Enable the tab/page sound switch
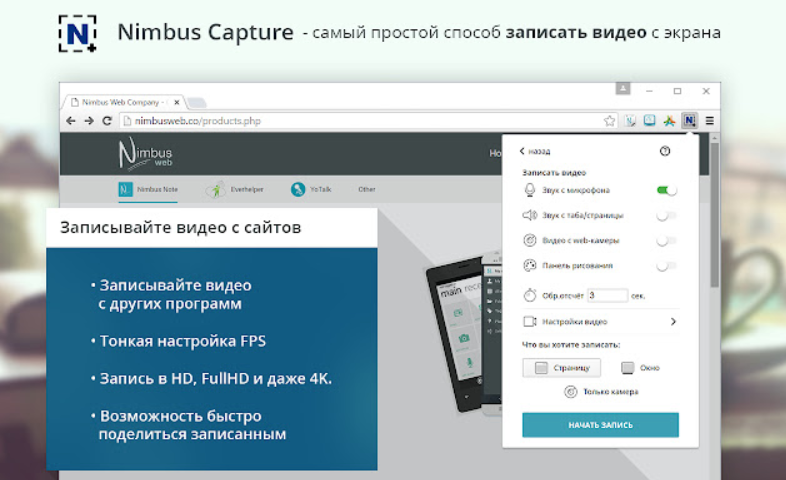Screen dimensions: 786x480 [667, 215]
